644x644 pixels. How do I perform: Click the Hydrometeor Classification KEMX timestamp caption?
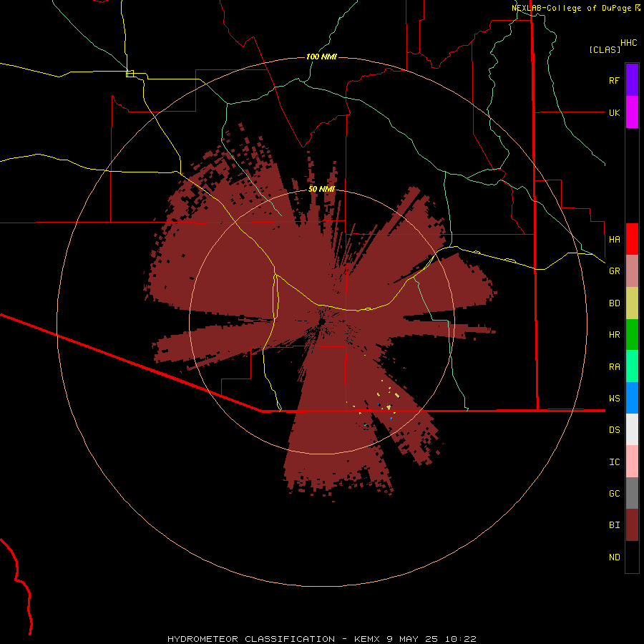pyautogui.click(x=321, y=639)
